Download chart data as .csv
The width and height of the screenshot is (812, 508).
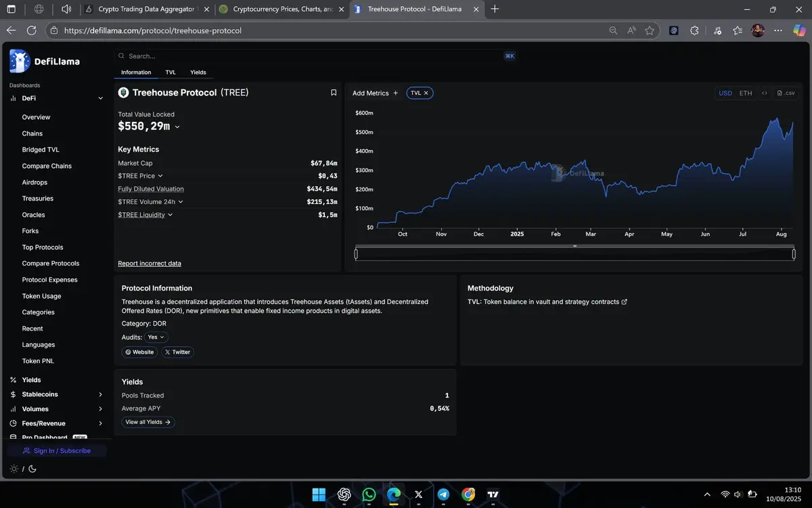[786, 93]
